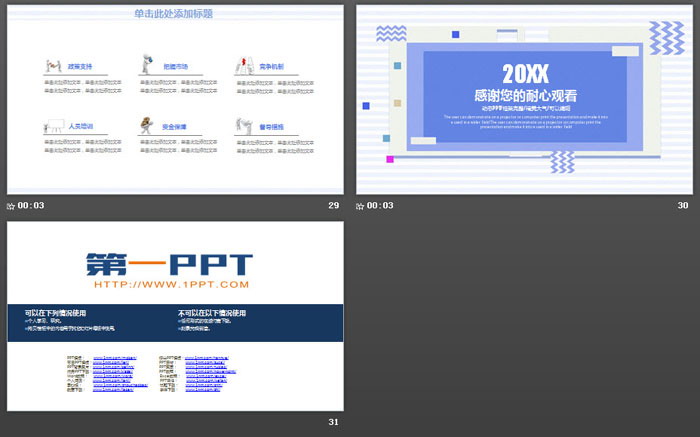The height and width of the screenshot is (437, 700).
Task: Click slide number 30 label
Action: (x=683, y=205)
